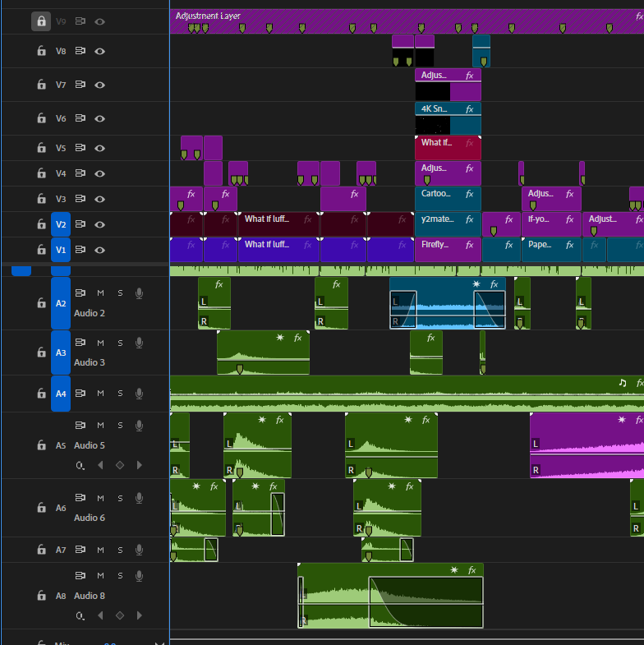Viewport: 644px width, 645px height.
Task: Toggle A2 track targeting button
Action: pos(61,303)
